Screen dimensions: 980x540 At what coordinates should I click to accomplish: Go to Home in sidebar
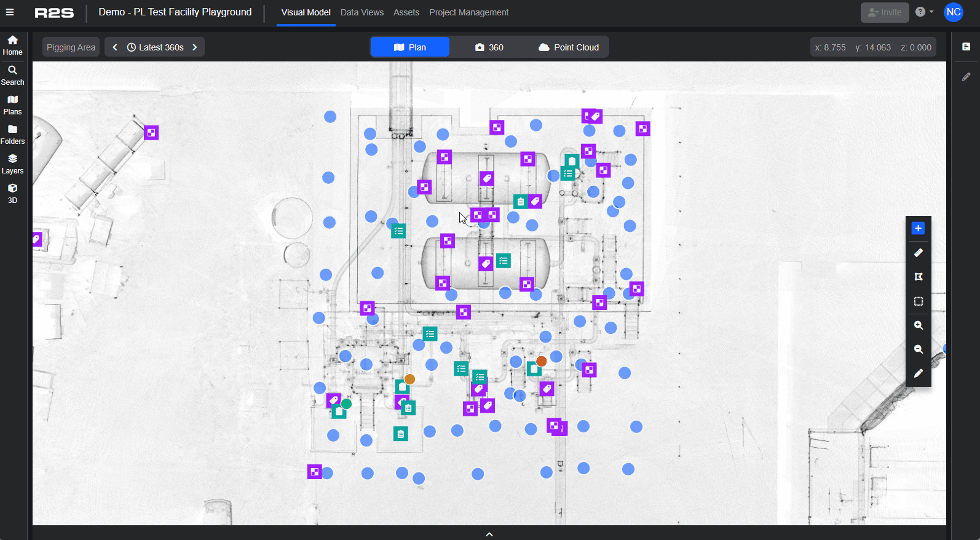(x=12, y=46)
